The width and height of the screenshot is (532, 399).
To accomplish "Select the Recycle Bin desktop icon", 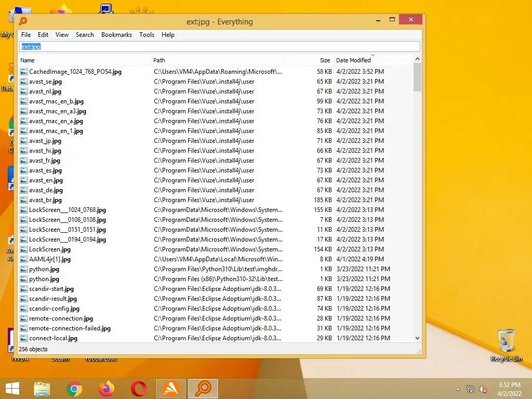I will [506, 345].
